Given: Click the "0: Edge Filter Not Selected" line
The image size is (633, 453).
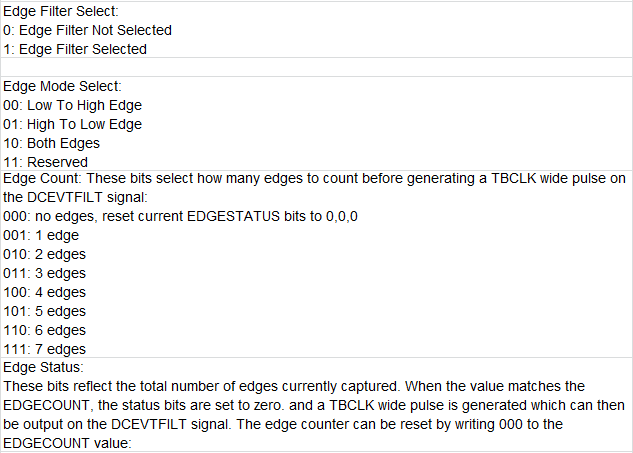Looking at the screenshot, I should coord(88,30).
